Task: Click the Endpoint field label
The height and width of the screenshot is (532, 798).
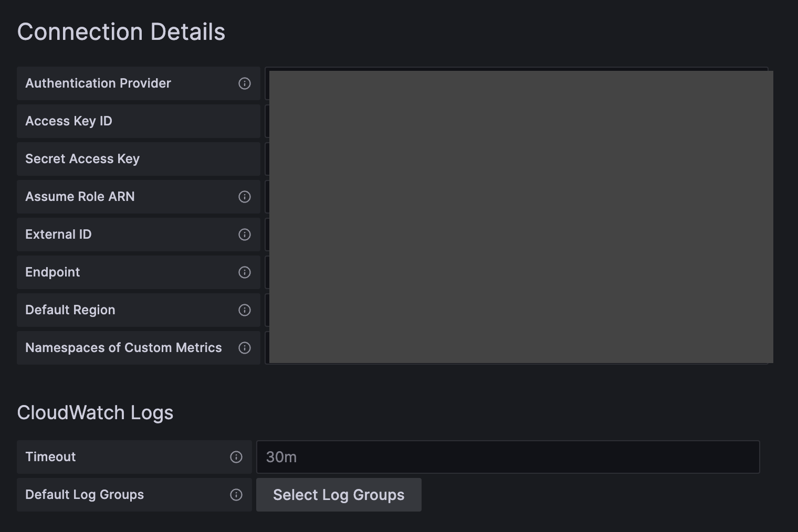Action: coord(52,272)
